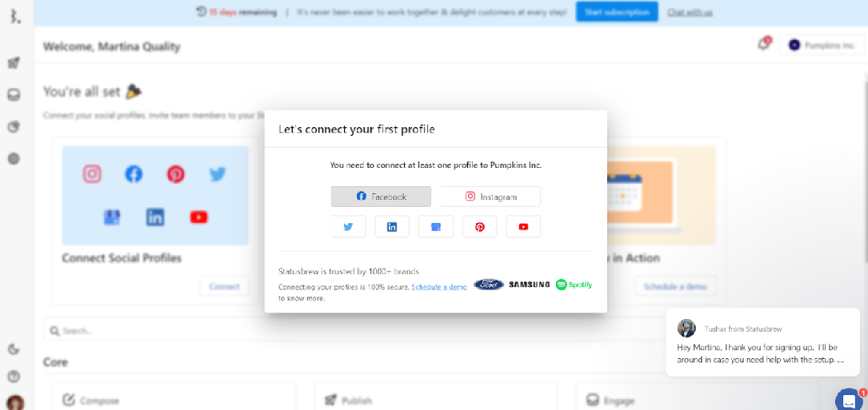Connect a Google Business profile in the dialog
This screenshot has width=868, height=410.
[436, 227]
